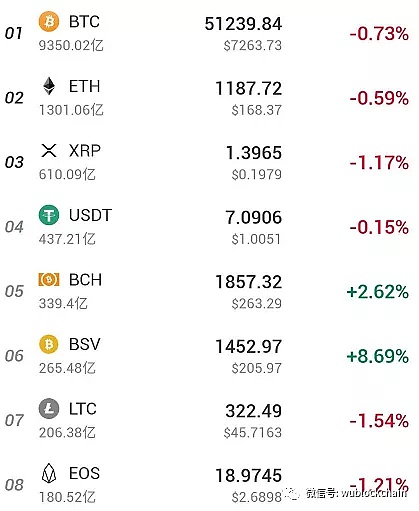Click the -1.54% change for LTC

coord(379,421)
